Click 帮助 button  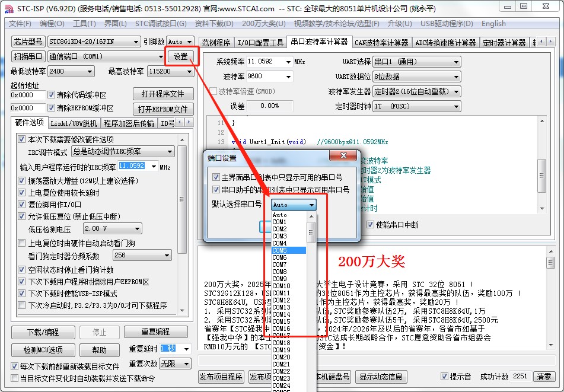coord(100,349)
